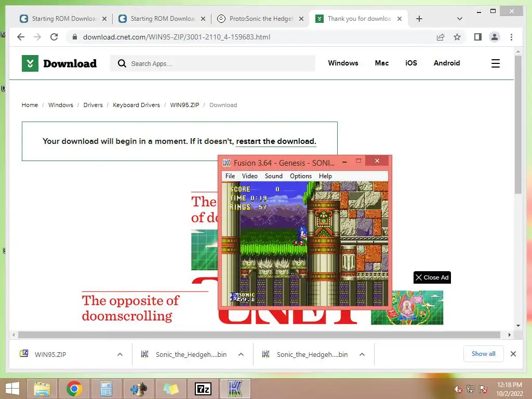Viewport: 532px width, 399px height.
Task: Expand WIN95.ZIP download options chevron
Action: 120,354
